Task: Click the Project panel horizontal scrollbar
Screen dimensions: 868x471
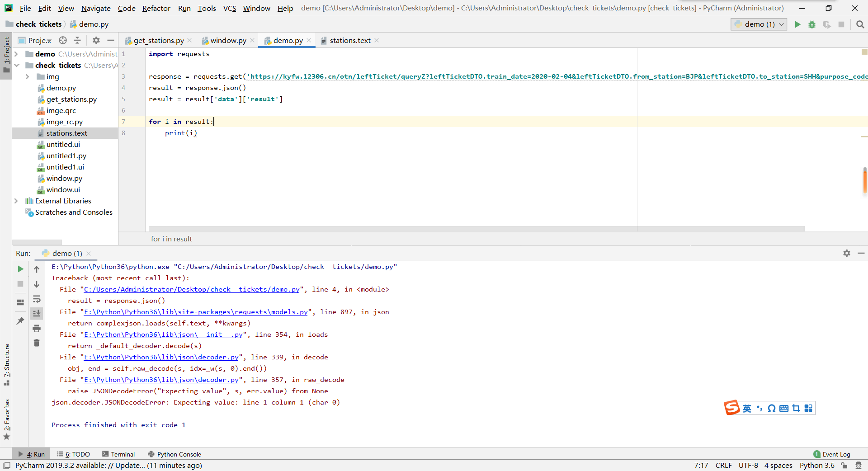Action: tap(37, 242)
